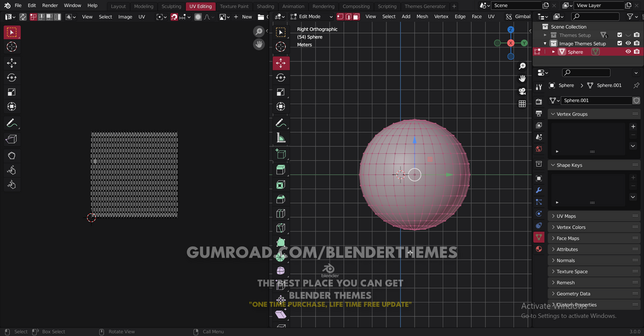Click X axis on navigation gizmo
The width and height of the screenshot is (644, 336).
(x=511, y=43)
